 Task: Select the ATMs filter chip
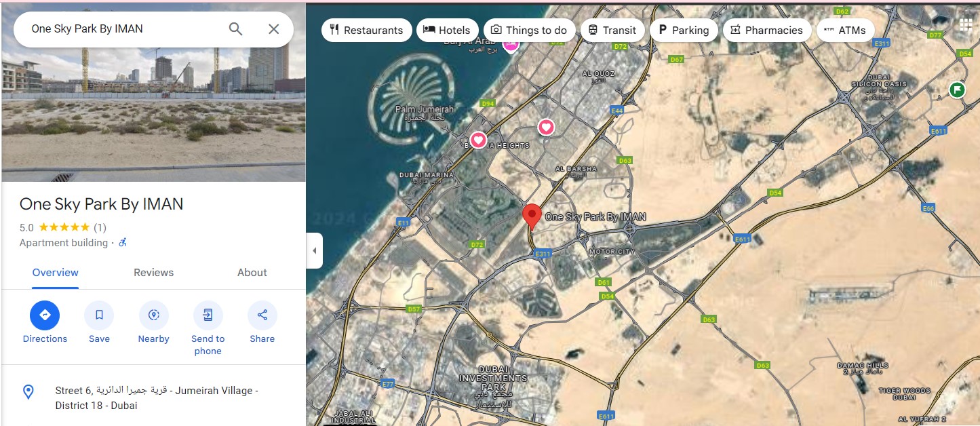coord(845,30)
